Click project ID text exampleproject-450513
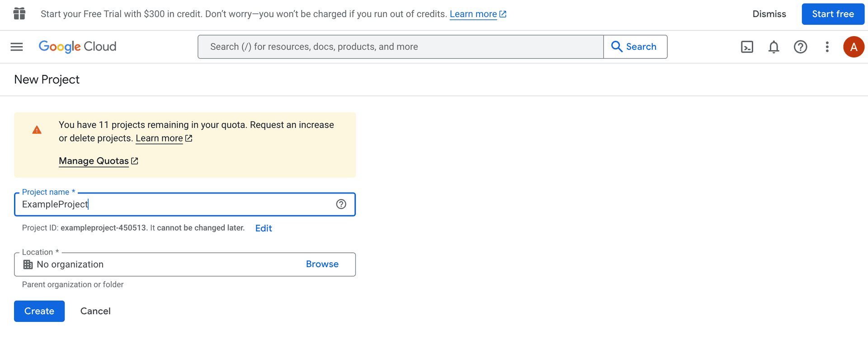This screenshot has height=340, width=868. 104,228
